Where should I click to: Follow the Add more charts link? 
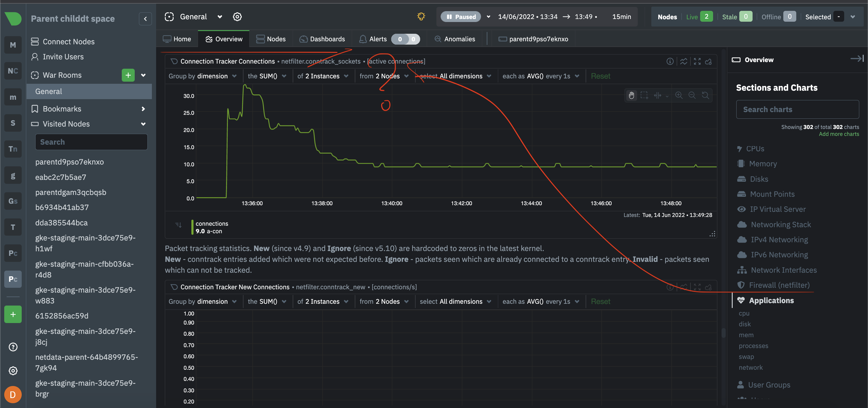coord(839,134)
